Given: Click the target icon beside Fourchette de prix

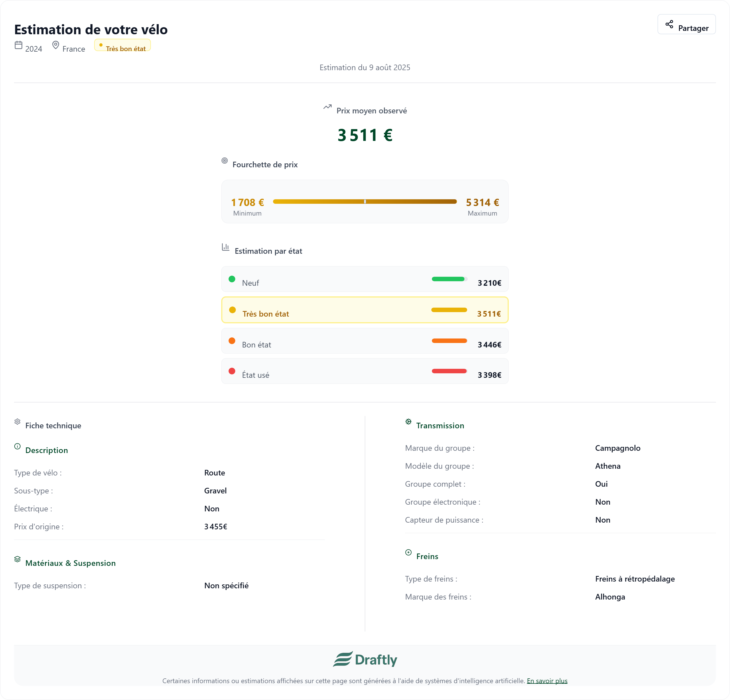Looking at the screenshot, I should coord(224,161).
